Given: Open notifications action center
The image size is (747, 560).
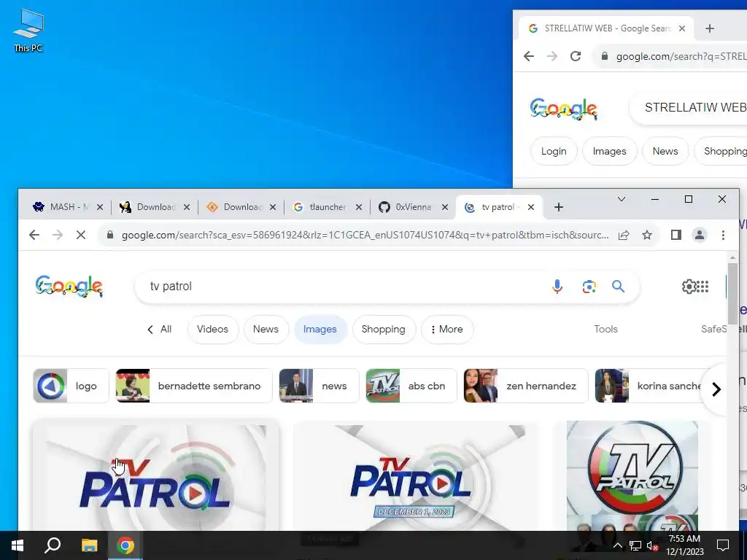Looking at the screenshot, I should tap(723, 545).
